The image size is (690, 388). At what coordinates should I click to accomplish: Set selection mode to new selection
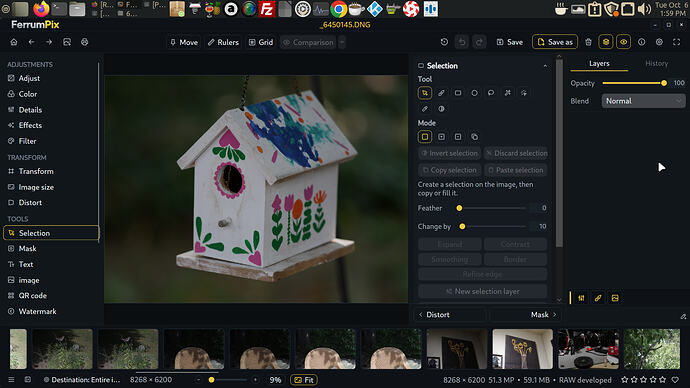[425, 137]
